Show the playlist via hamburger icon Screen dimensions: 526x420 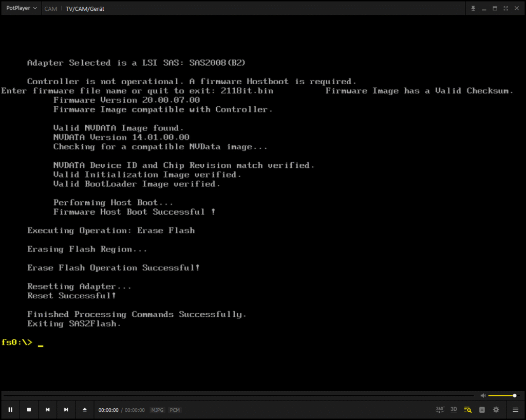(x=515, y=410)
